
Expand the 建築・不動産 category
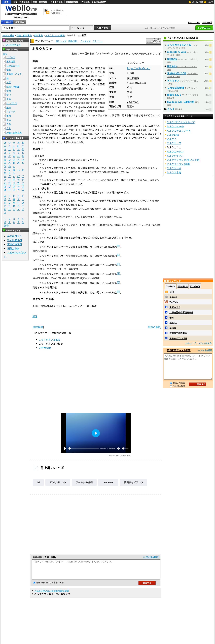4,86
